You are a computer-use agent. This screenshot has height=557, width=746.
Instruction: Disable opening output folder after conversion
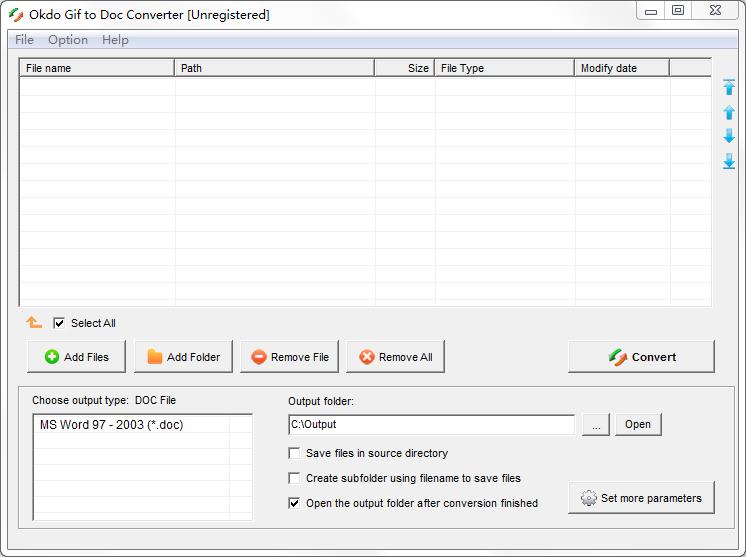tap(294, 503)
